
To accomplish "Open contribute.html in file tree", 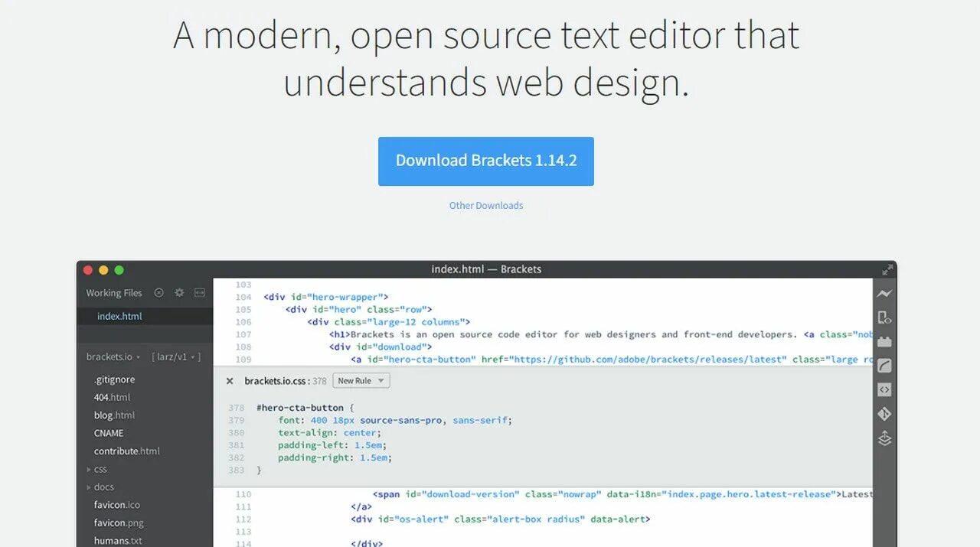I will point(127,451).
